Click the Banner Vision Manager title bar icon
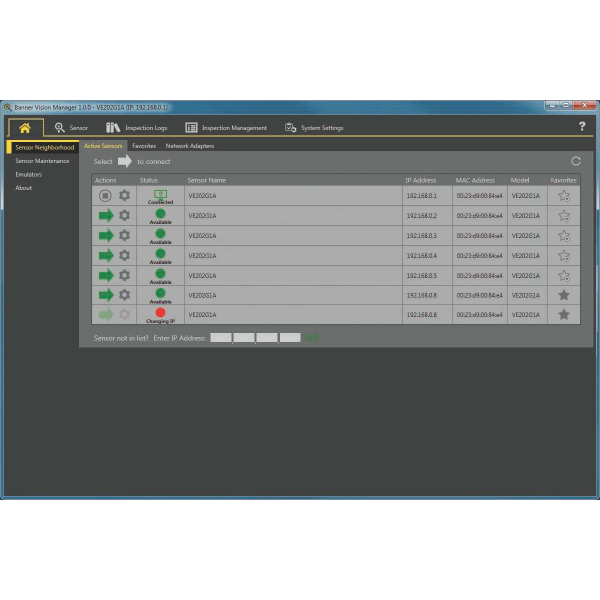This screenshot has height=600, width=600. [7, 108]
